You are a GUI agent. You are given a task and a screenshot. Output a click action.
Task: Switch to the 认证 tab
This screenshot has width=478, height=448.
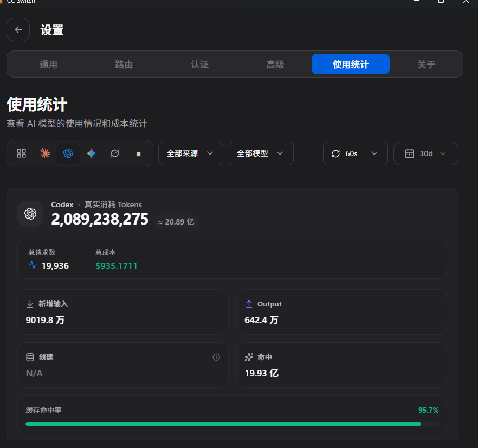[x=199, y=65]
